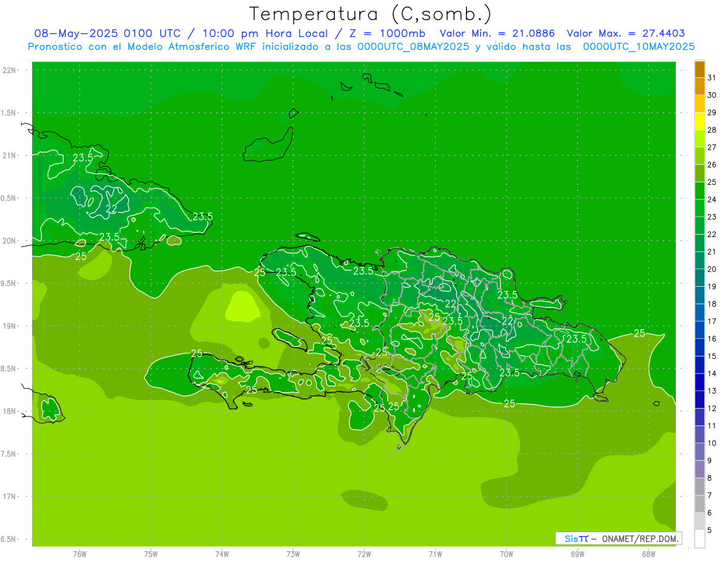Viewport: 728px width, 562px height.
Task: Click the 'Valor Min. = 21.0886' readout
Action: (x=497, y=33)
